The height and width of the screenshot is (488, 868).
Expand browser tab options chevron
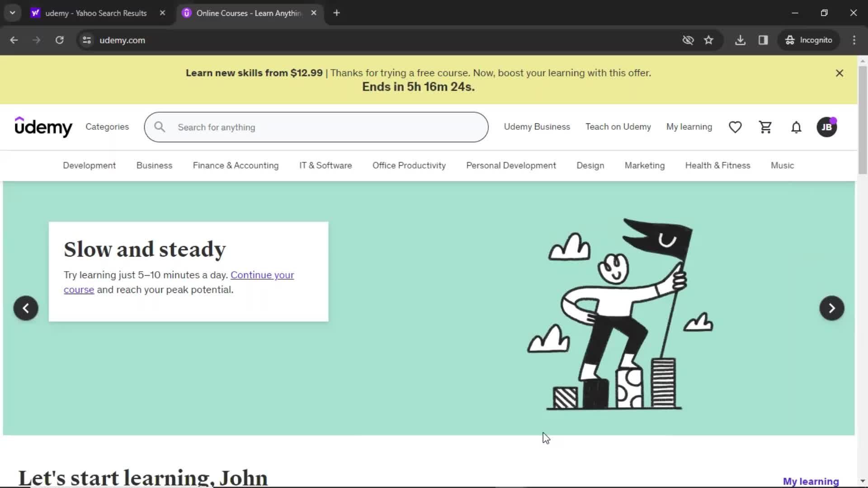(x=13, y=13)
